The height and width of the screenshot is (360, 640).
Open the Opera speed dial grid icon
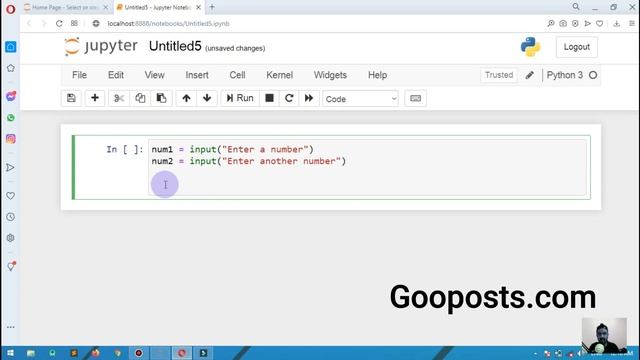coord(74,24)
